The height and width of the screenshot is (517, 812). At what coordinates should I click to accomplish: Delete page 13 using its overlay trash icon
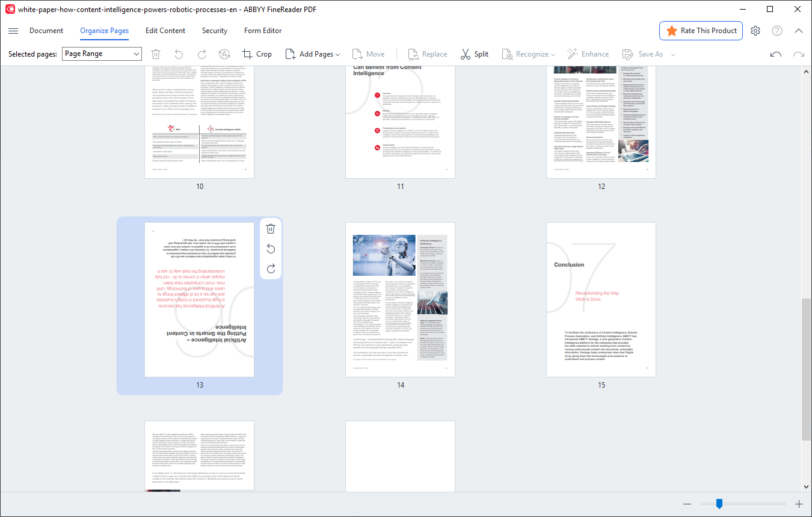(271, 228)
